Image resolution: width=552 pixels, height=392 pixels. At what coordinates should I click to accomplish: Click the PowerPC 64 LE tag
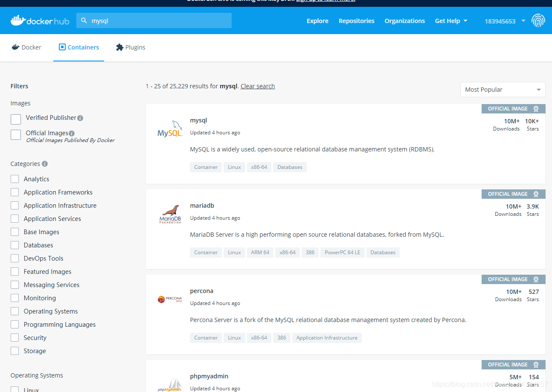(343, 253)
